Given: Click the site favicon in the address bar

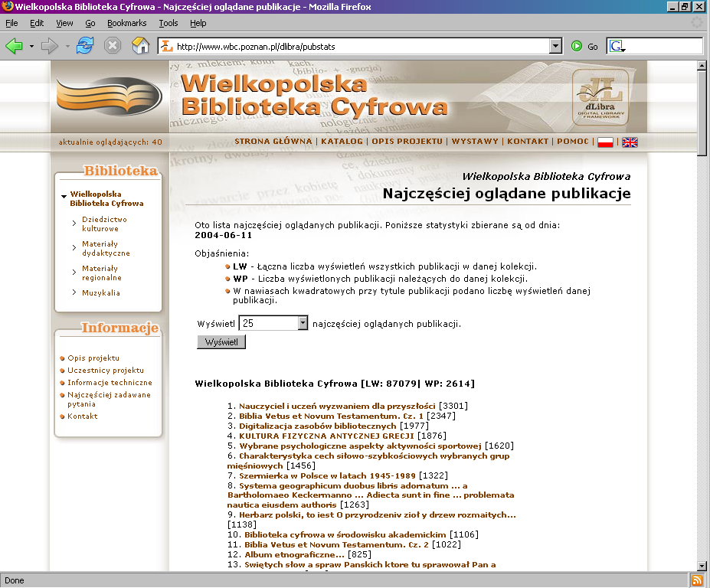Looking at the screenshot, I should coord(167,46).
